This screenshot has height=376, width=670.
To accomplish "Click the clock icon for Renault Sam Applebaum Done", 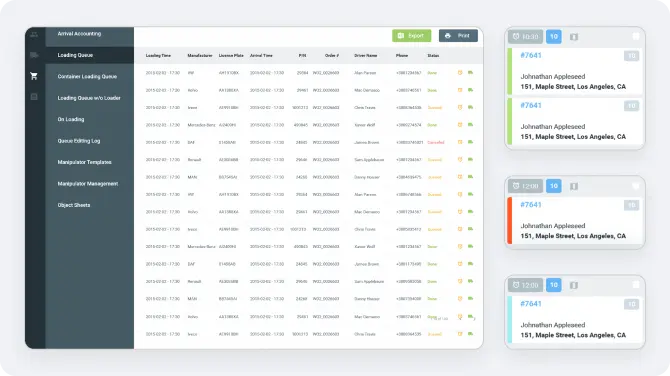I will point(460,281).
